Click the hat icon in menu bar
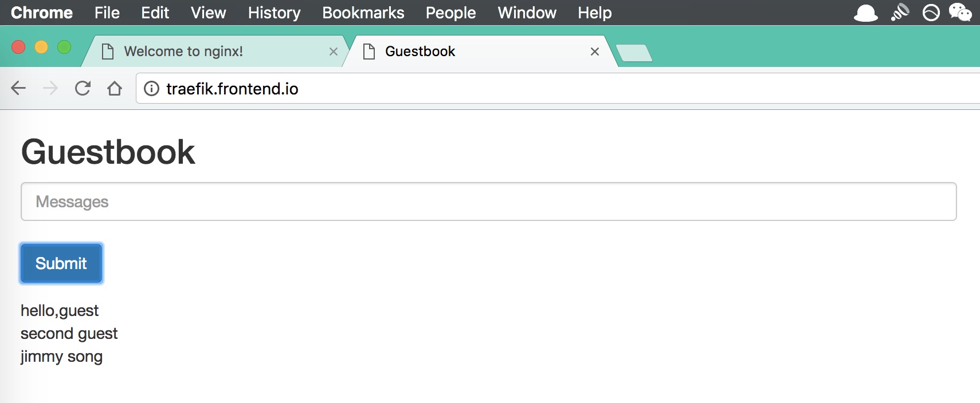Viewport: 980px width, 403px height. coord(865,12)
